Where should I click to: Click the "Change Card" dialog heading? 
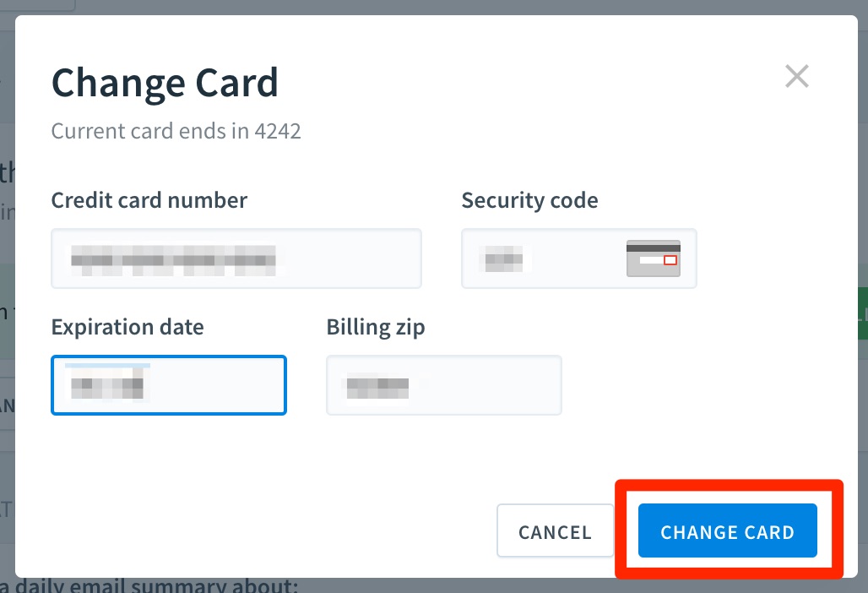coord(165,83)
